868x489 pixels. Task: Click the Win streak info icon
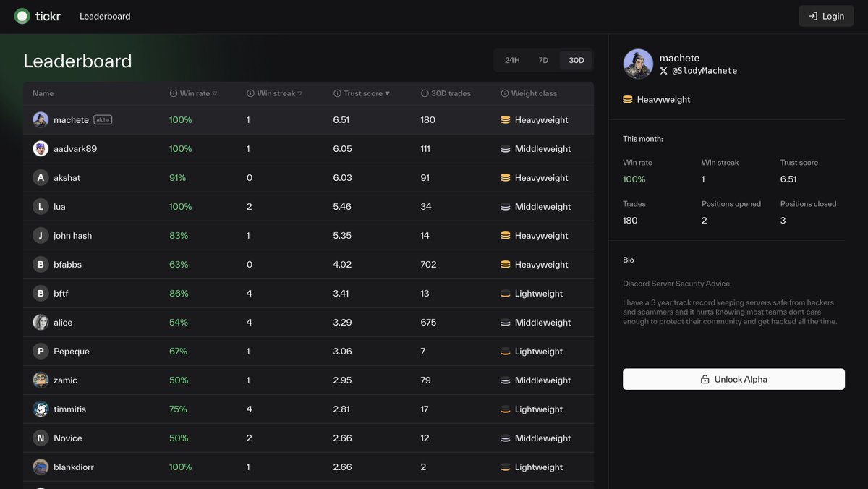tap(251, 93)
